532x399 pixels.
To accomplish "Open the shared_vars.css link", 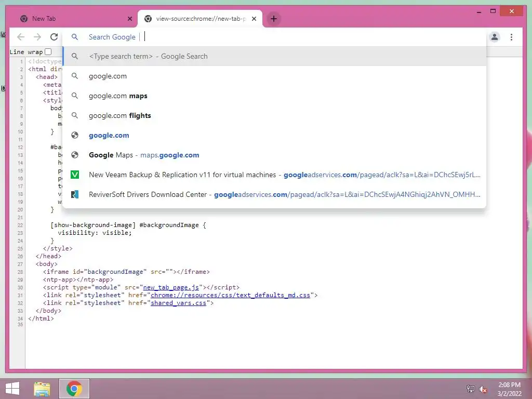I will tap(178, 303).
